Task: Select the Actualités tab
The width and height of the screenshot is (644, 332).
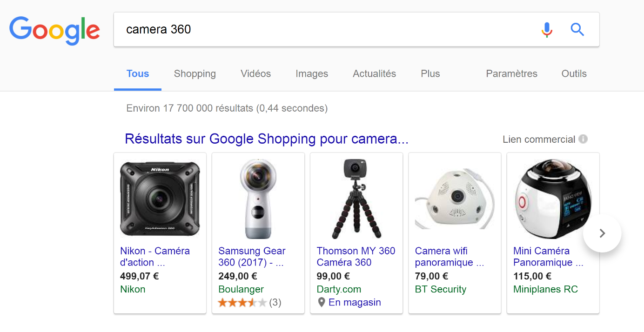Action: coord(374,73)
